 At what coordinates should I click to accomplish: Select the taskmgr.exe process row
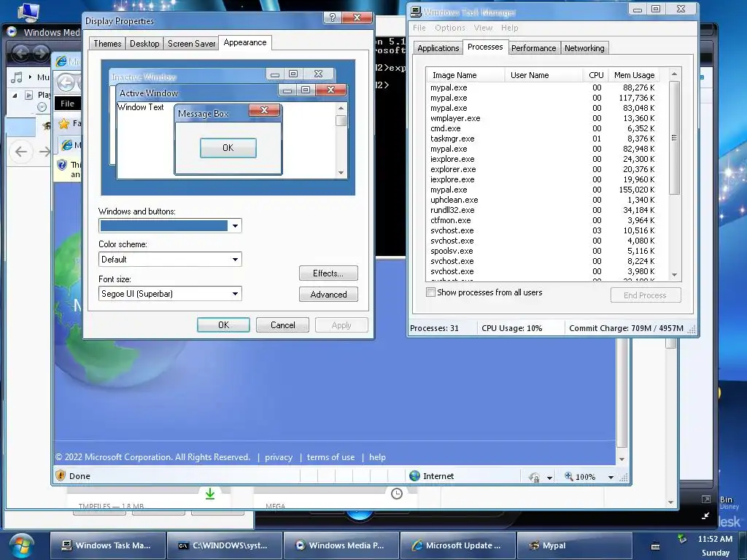coord(543,139)
